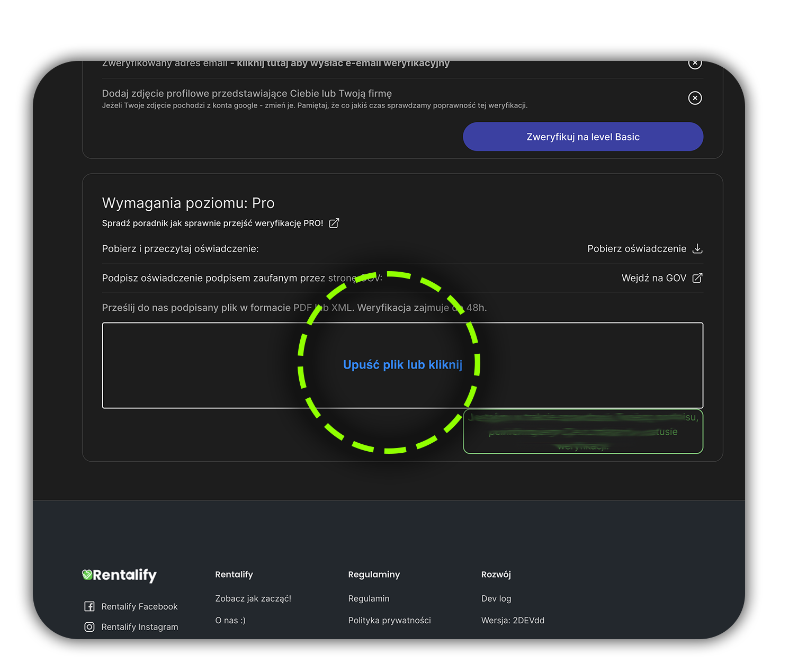Click the email verification send link text
789x672 pixels.
pos(343,64)
